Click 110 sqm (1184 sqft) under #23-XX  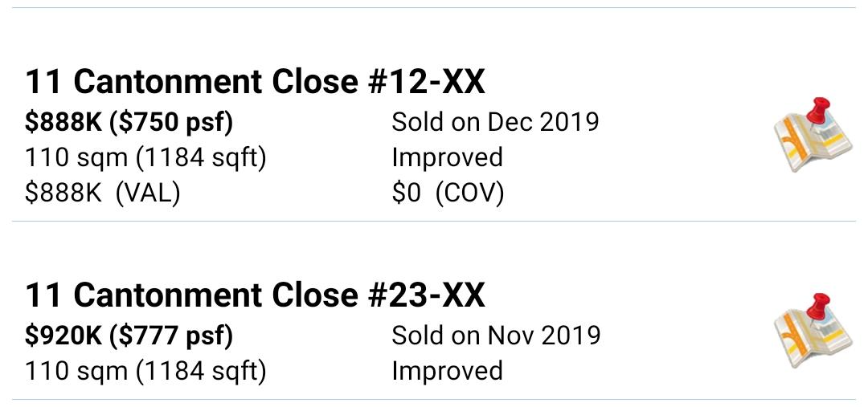[145, 371]
